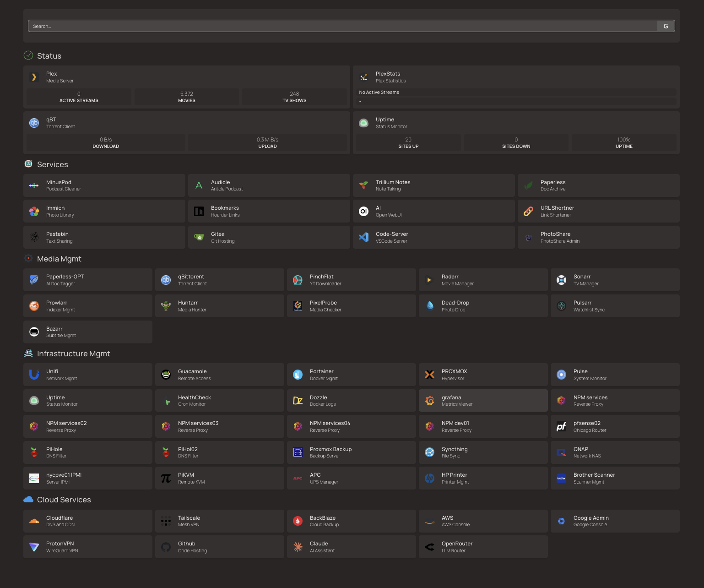This screenshot has height=588, width=704.
Task: Click the Syncthing icon
Action: point(429,452)
